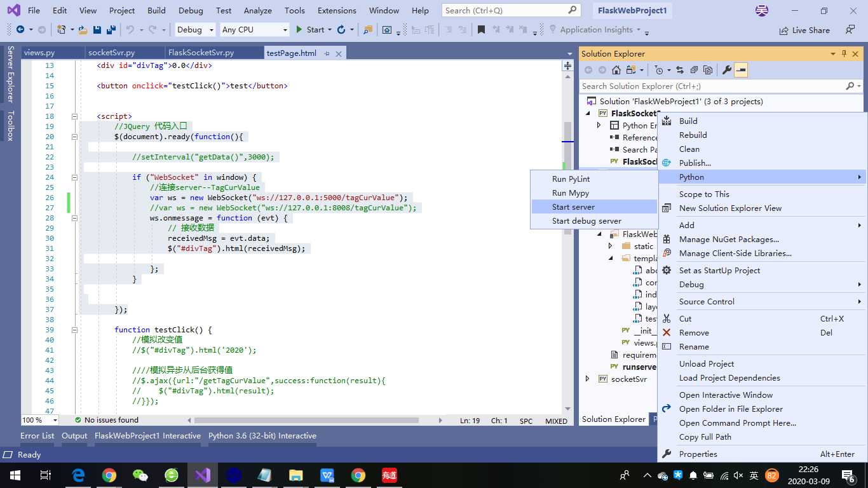Expand the socketSvr project node
Image resolution: width=868 pixels, height=488 pixels.
(587, 379)
